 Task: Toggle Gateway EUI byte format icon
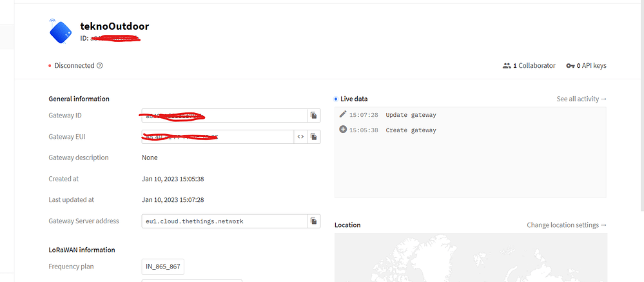click(x=300, y=136)
